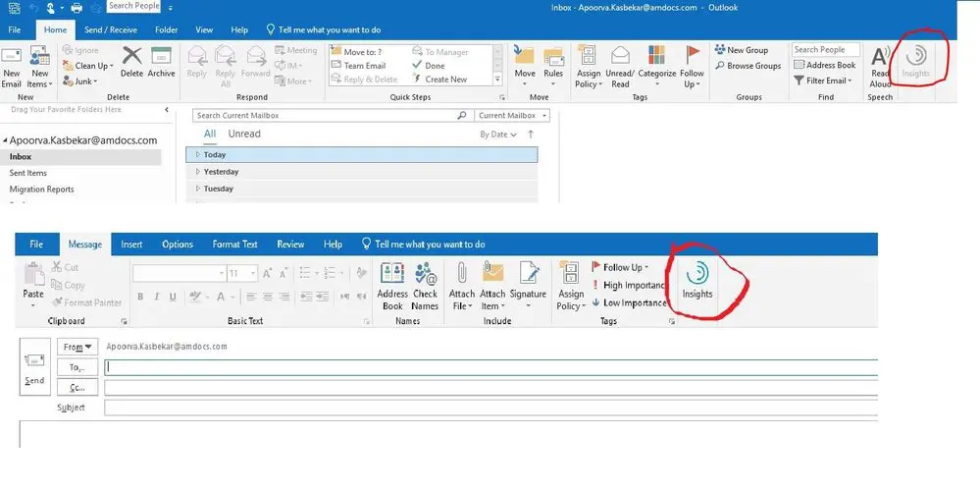Switch to the View tab
The width and height of the screenshot is (980, 490).
[204, 30]
